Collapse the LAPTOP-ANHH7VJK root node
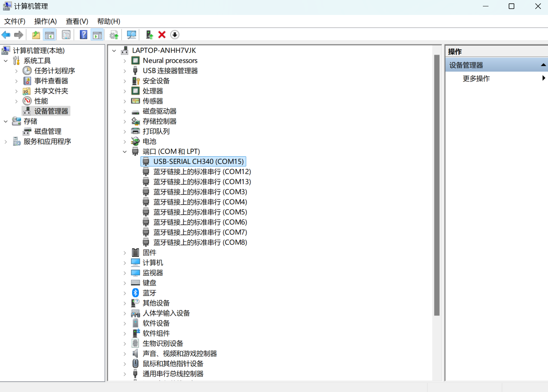This screenshot has height=392, width=548. point(114,50)
